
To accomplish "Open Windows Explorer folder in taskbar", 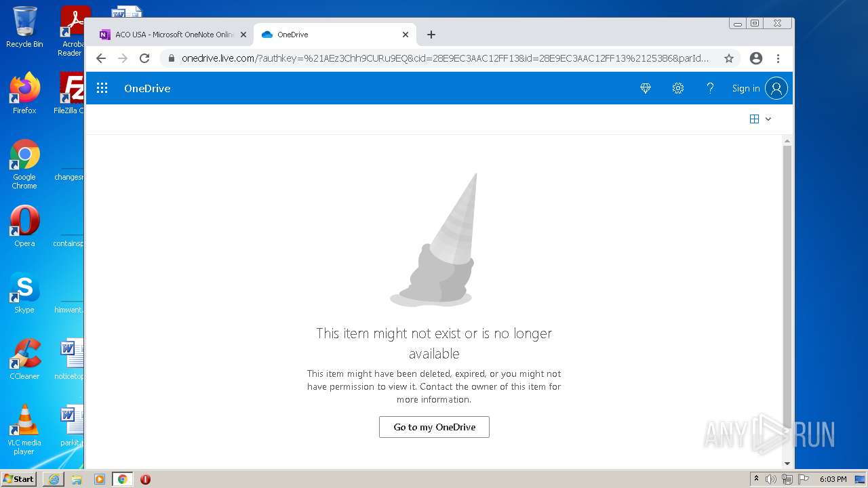I will coord(77,479).
